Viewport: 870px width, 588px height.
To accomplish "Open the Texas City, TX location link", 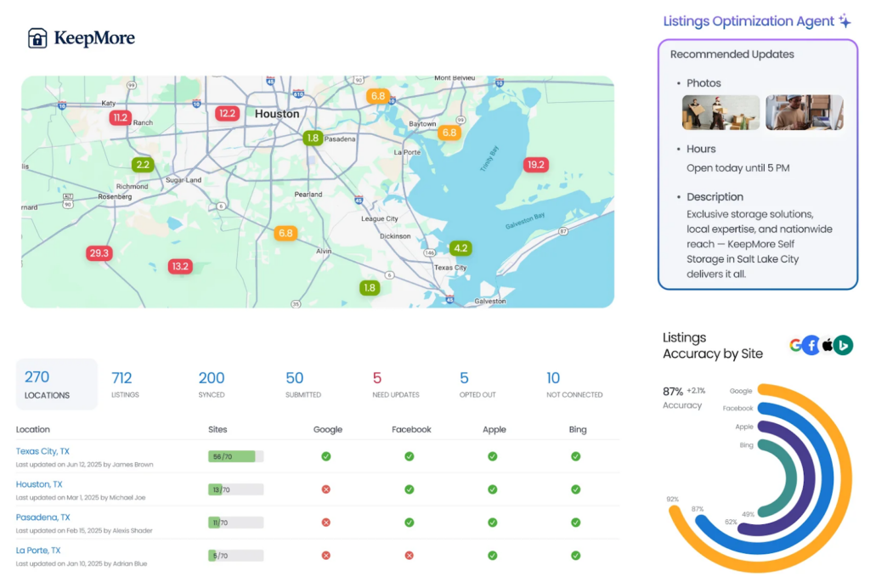I will point(42,450).
